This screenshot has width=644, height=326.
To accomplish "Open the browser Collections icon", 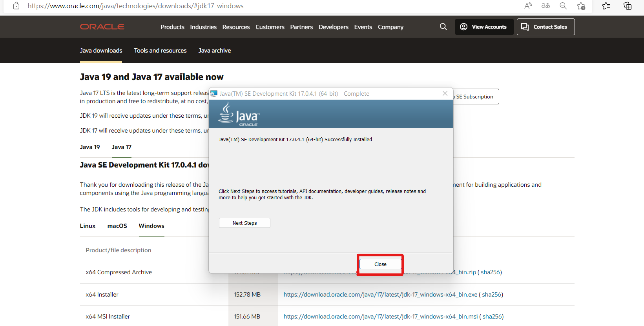I will click(x=628, y=5).
